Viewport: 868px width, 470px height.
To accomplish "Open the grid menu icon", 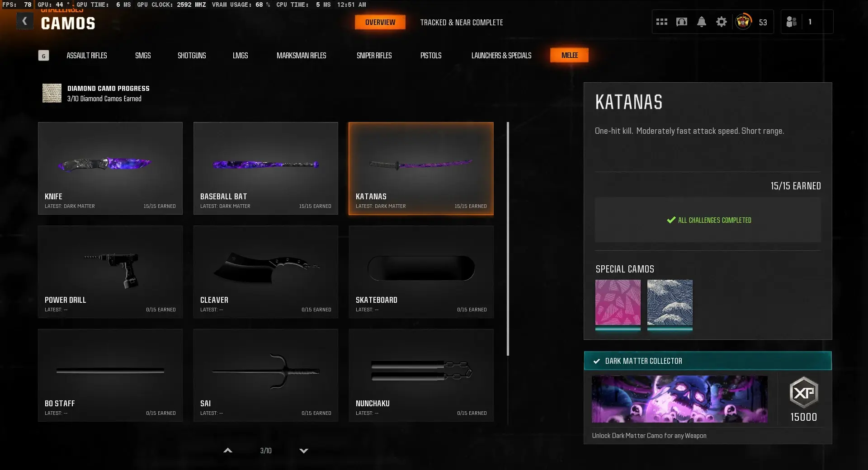I will [661, 22].
